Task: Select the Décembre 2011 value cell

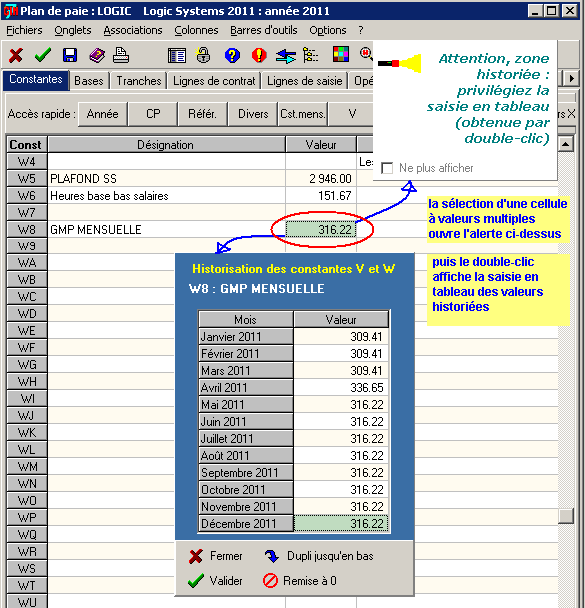Action: [341, 523]
